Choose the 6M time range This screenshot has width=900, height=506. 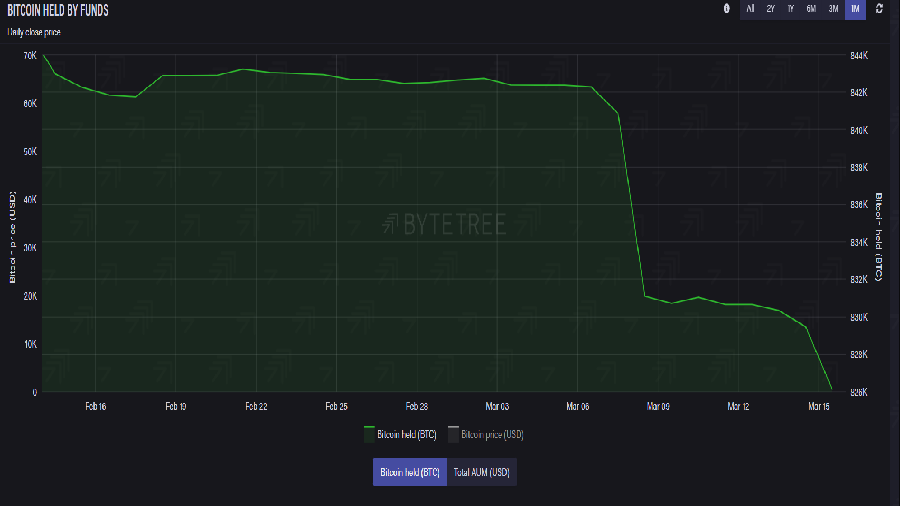click(811, 9)
